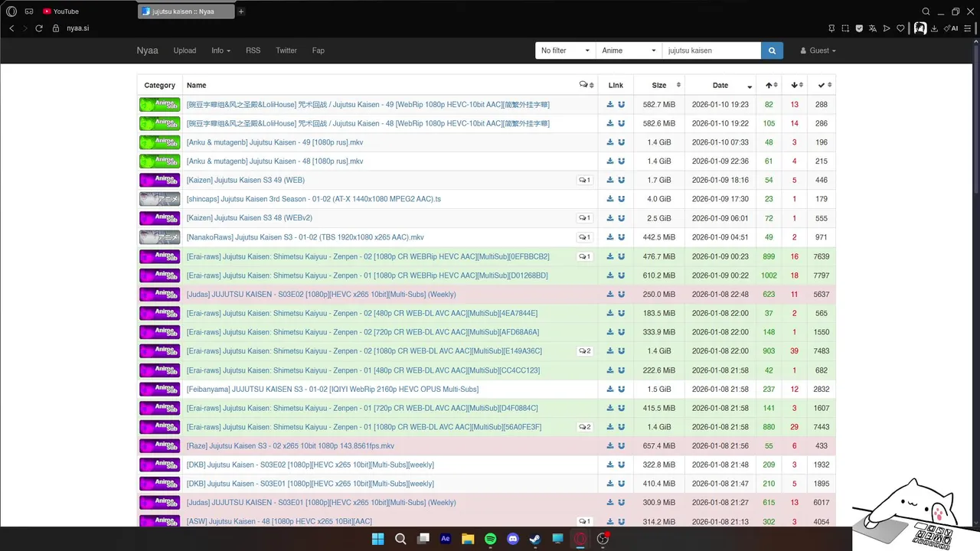This screenshot has width=980, height=551.
Task: Open Spotify from the taskbar
Action: 490,539
